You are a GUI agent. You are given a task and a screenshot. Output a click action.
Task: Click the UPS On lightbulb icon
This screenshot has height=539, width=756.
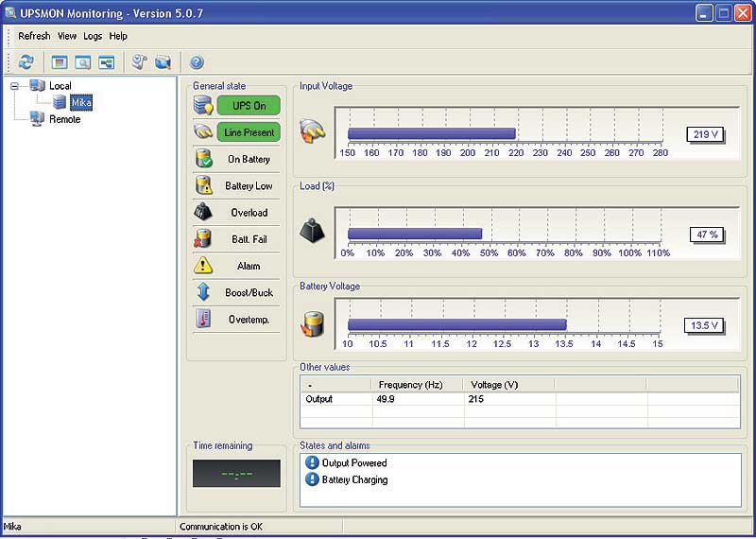[x=203, y=105]
